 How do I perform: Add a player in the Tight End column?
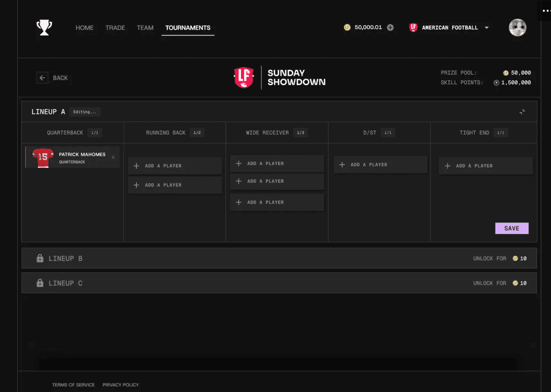coord(485,166)
